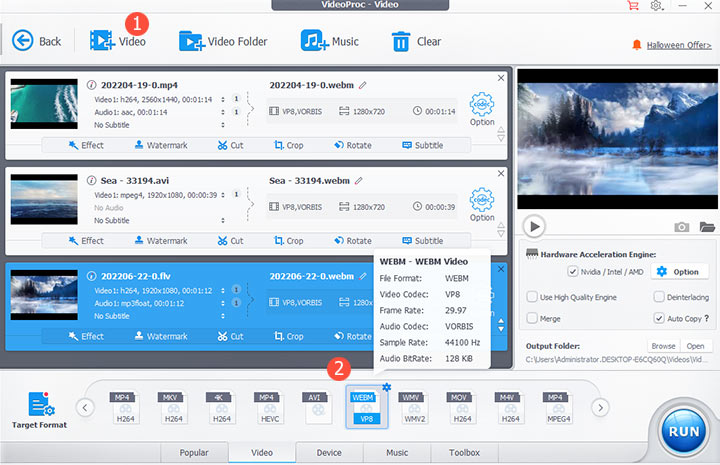The height and width of the screenshot is (465, 720).
Task: Open the gear on the WEBM format
Action: coord(387,387)
